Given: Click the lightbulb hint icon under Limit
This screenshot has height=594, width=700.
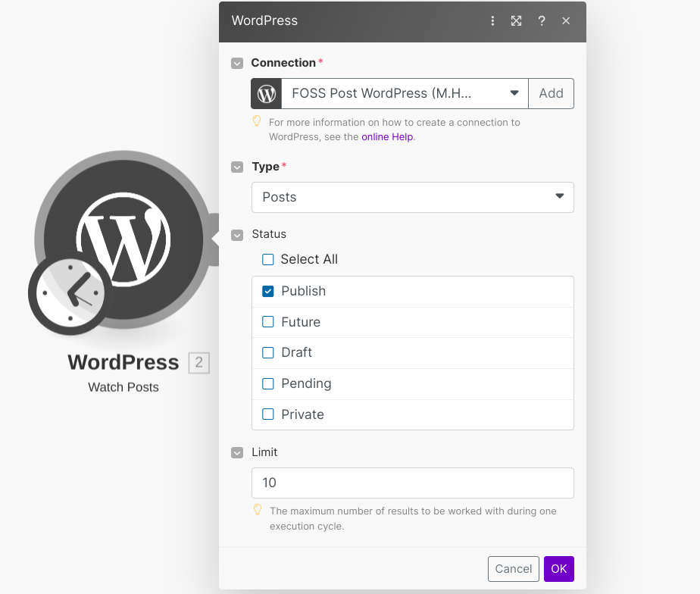Looking at the screenshot, I should click(258, 510).
